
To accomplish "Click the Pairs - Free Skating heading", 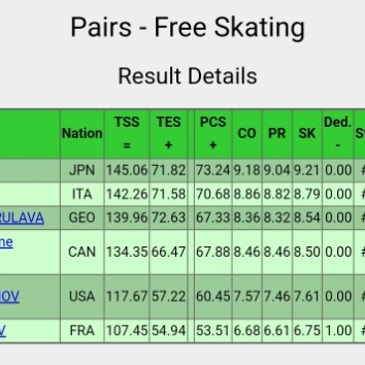I will pos(188,27).
